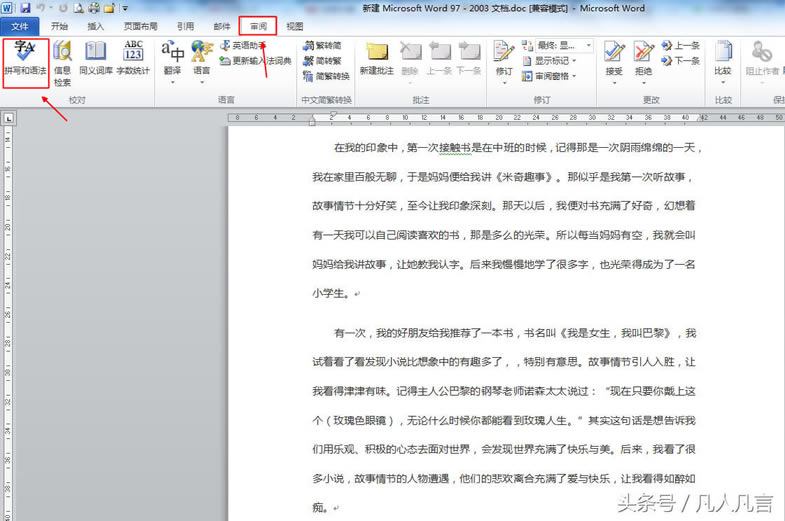The image size is (785, 521).
Task: Click the tab selector box left of ruler
Action: click(x=9, y=119)
